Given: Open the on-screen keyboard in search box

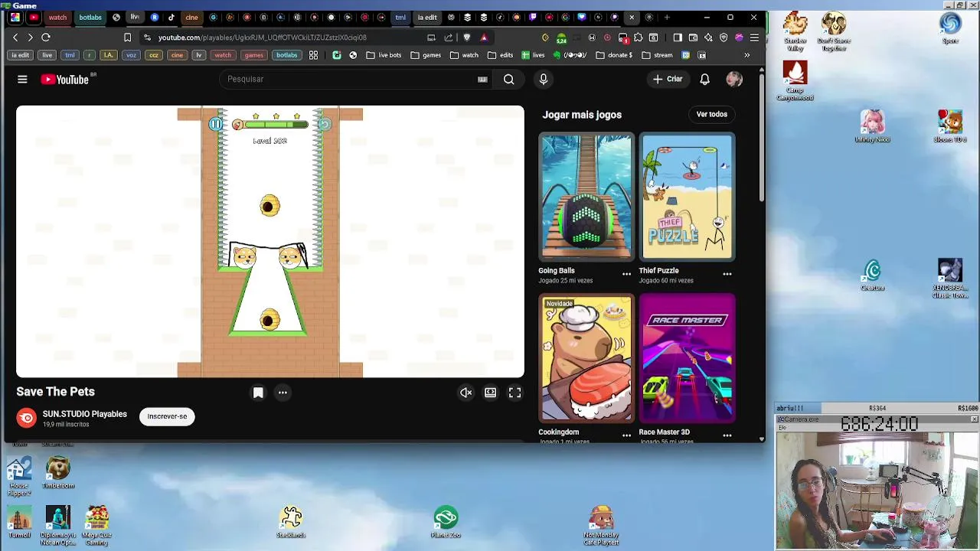Looking at the screenshot, I should pos(482,79).
